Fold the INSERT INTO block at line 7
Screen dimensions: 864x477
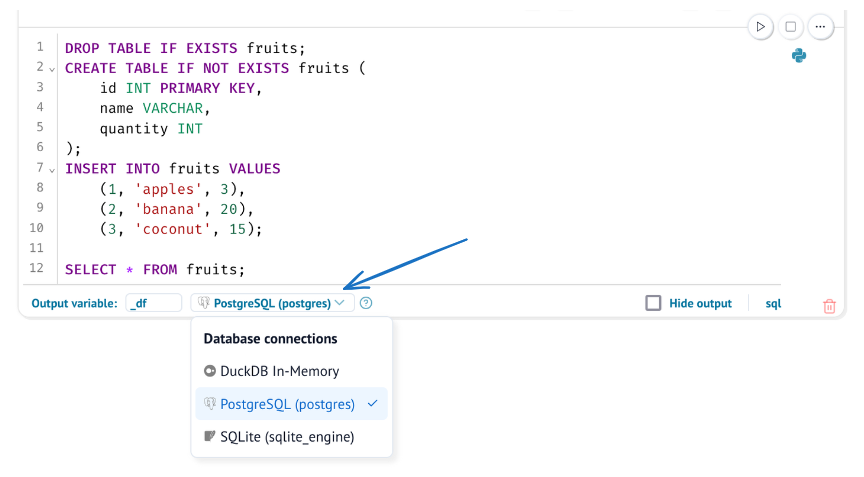52,169
